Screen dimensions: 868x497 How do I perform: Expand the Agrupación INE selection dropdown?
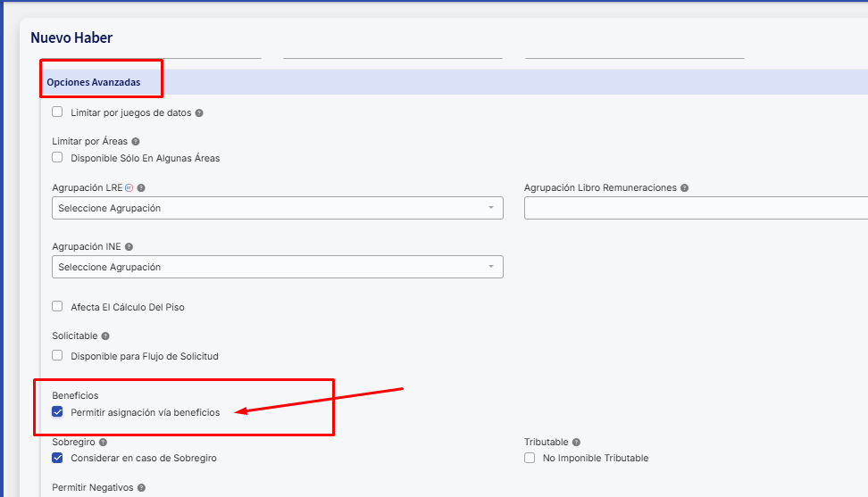click(277, 267)
